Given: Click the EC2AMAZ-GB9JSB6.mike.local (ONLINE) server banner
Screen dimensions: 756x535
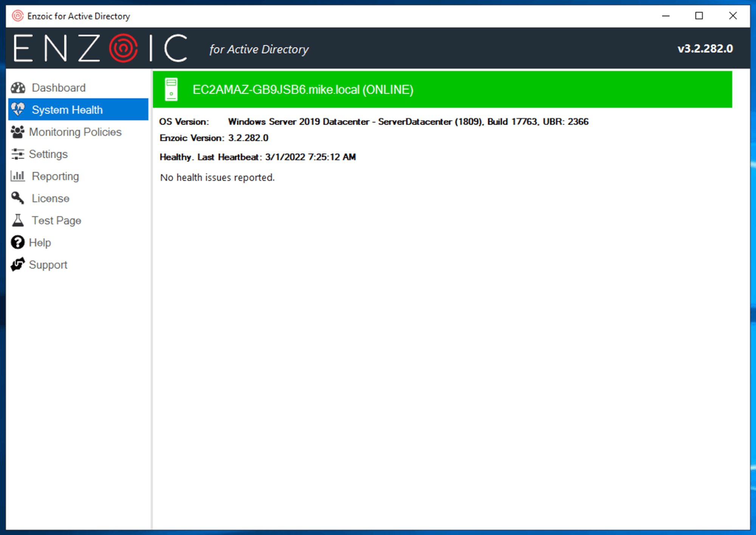Looking at the screenshot, I should [x=442, y=90].
